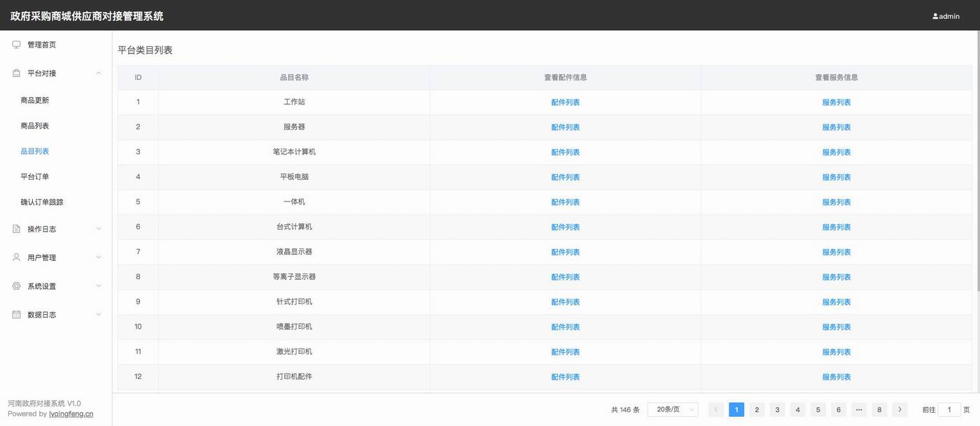This screenshot has width=980, height=426.
Task: Click the calendar icon beside 数据日志
Action: 16,315
